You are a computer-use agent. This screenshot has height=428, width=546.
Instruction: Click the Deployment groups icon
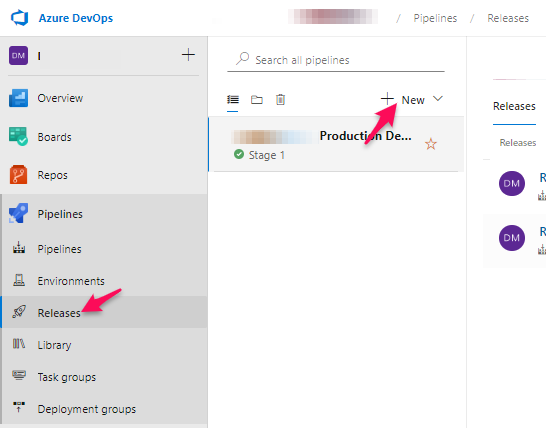[19, 407]
